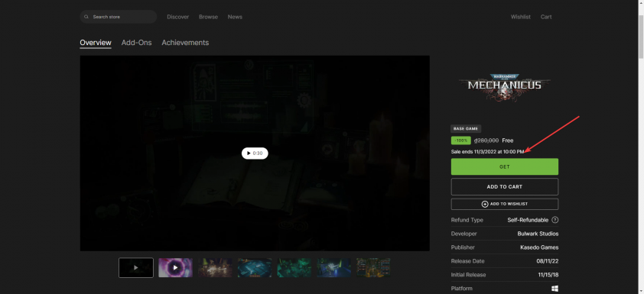The width and height of the screenshot is (644, 294).
Task: Open the Discover section
Action: 178,17
